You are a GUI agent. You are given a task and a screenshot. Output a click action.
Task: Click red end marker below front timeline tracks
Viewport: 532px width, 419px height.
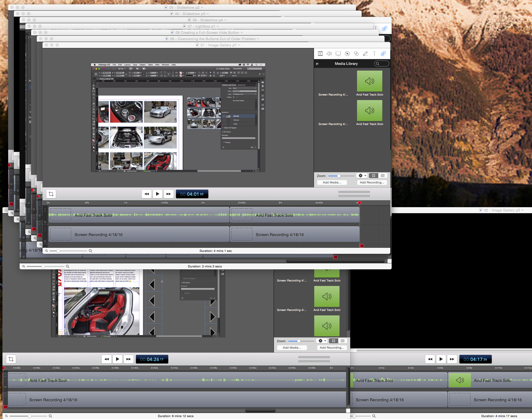point(362,246)
